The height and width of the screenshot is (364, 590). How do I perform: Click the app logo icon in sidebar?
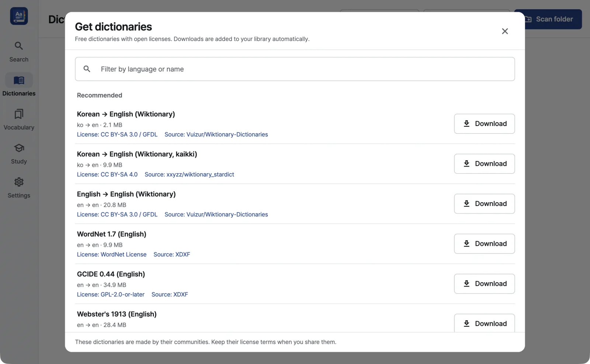19,16
